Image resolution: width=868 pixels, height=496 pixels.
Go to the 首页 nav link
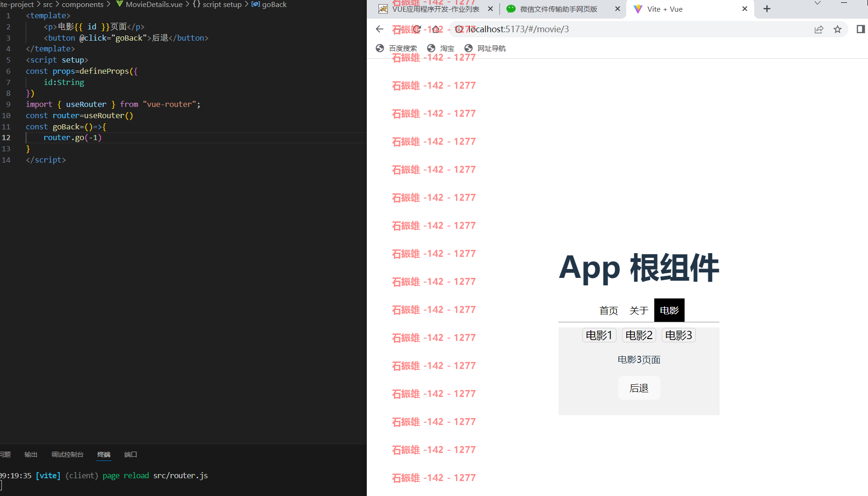coord(609,311)
